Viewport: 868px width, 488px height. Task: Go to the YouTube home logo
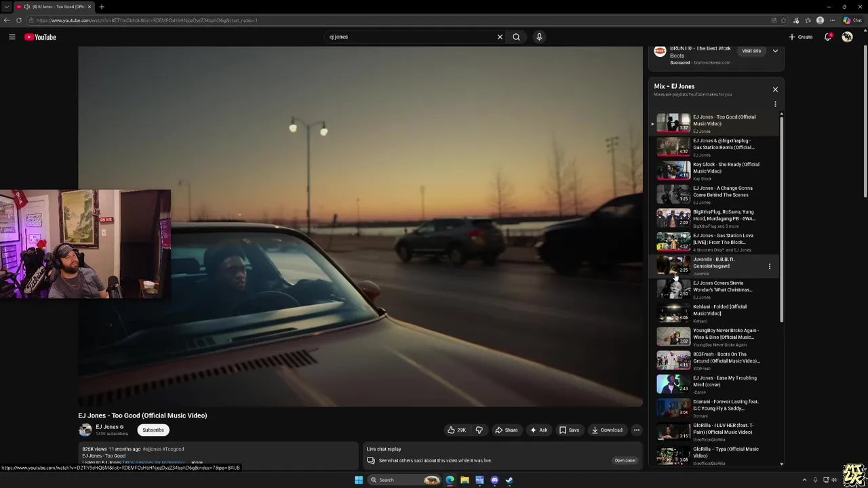40,37
